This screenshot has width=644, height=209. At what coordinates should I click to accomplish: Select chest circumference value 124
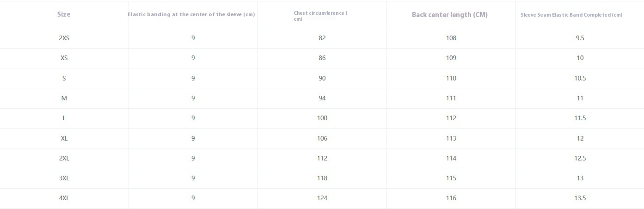pyautogui.click(x=322, y=198)
